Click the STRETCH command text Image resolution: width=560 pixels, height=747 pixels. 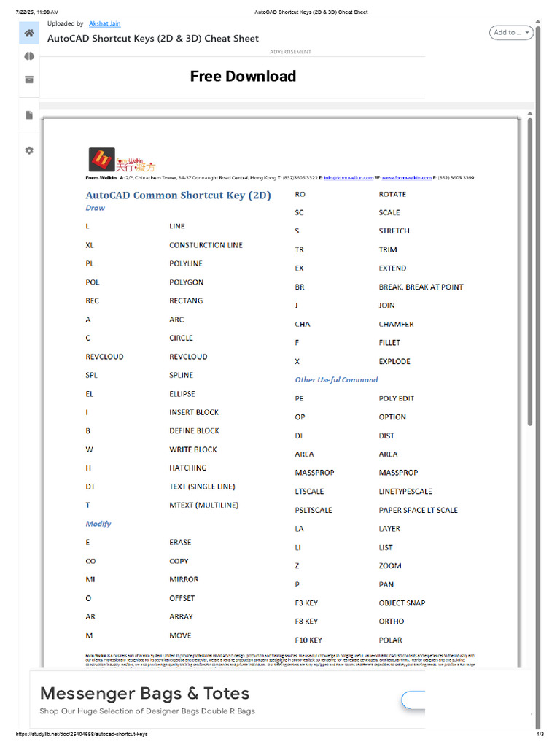[x=394, y=231]
